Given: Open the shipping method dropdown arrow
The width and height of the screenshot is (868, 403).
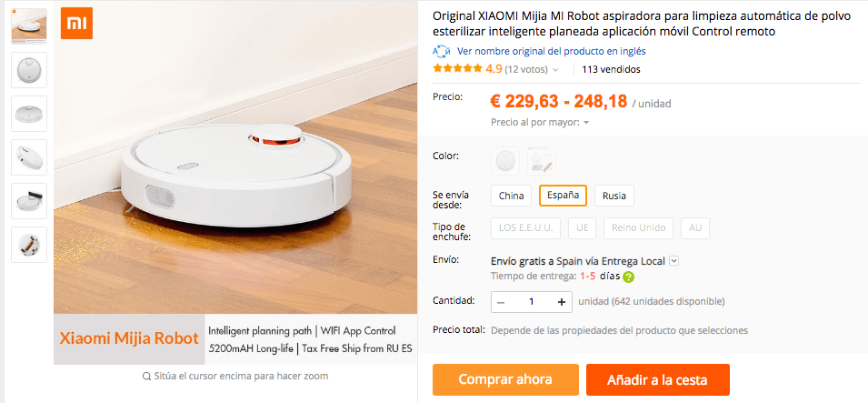Looking at the screenshot, I should click(x=673, y=260).
